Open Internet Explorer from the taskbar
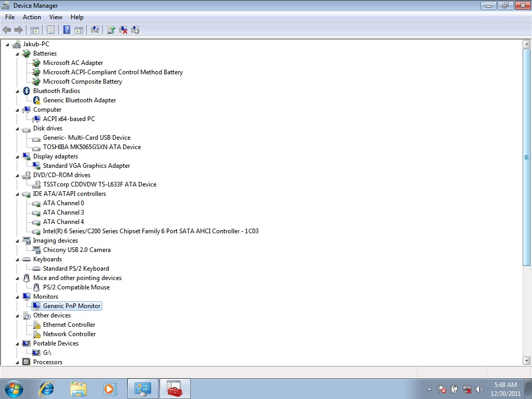 coord(46,389)
